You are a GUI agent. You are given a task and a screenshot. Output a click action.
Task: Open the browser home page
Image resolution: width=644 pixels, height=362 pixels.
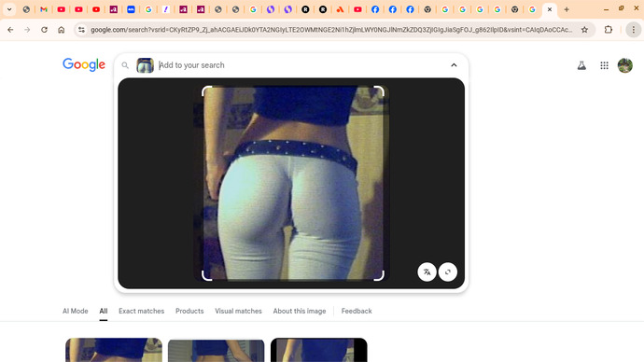(x=62, y=30)
